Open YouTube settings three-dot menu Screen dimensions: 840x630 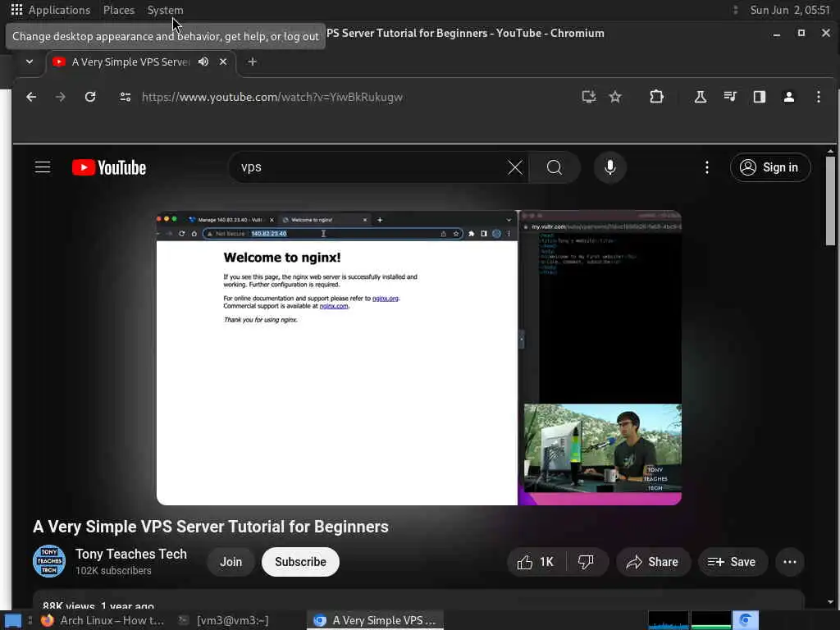(706, 167)
